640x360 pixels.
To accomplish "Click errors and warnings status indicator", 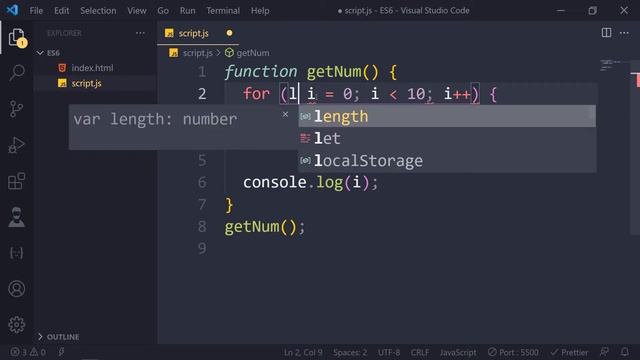I will pyautogui.click(x=28, y=352).
